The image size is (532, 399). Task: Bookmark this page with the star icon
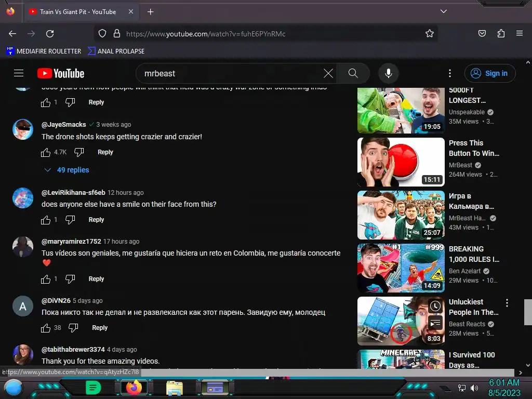tap(430, 34)
